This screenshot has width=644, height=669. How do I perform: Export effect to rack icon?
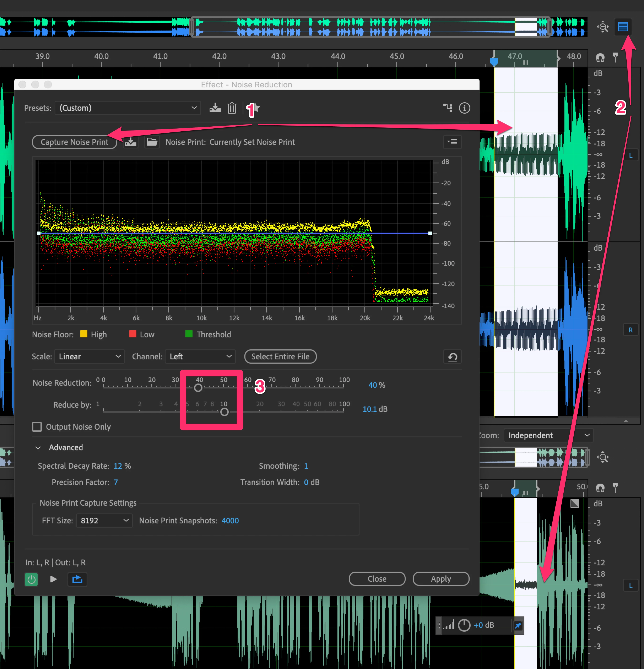[x=77, y=579]
